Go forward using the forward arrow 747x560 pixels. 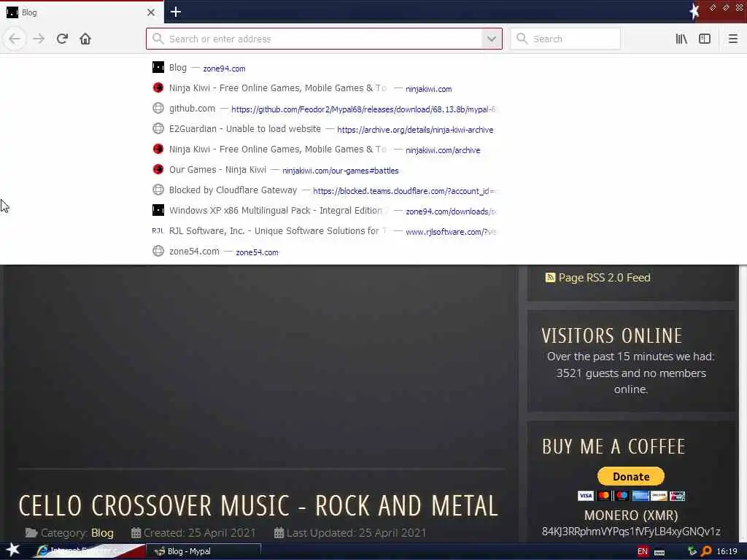[x=39, y=39]
